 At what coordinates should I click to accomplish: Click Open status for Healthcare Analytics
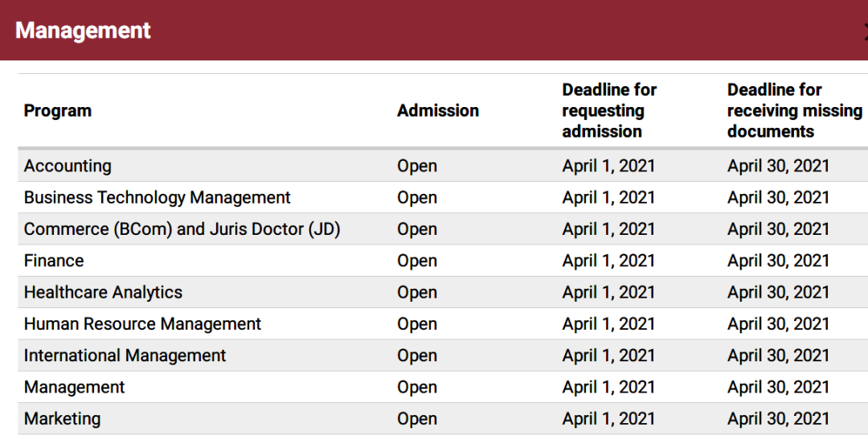[x=417, y=293]
